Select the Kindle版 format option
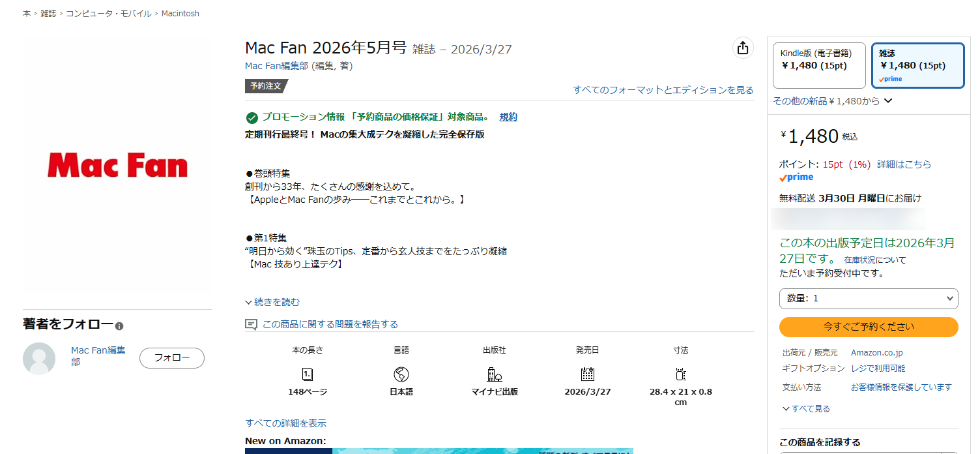 coord(819,65)
